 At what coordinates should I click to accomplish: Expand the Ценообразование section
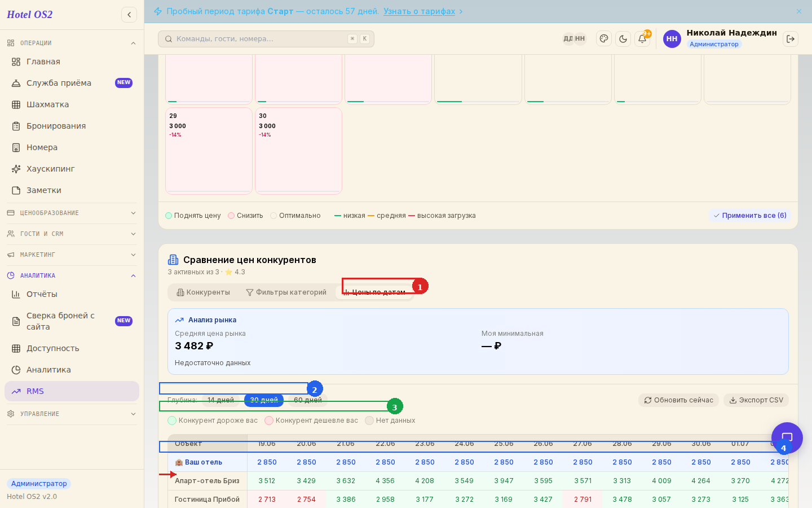tap(72, 213)
